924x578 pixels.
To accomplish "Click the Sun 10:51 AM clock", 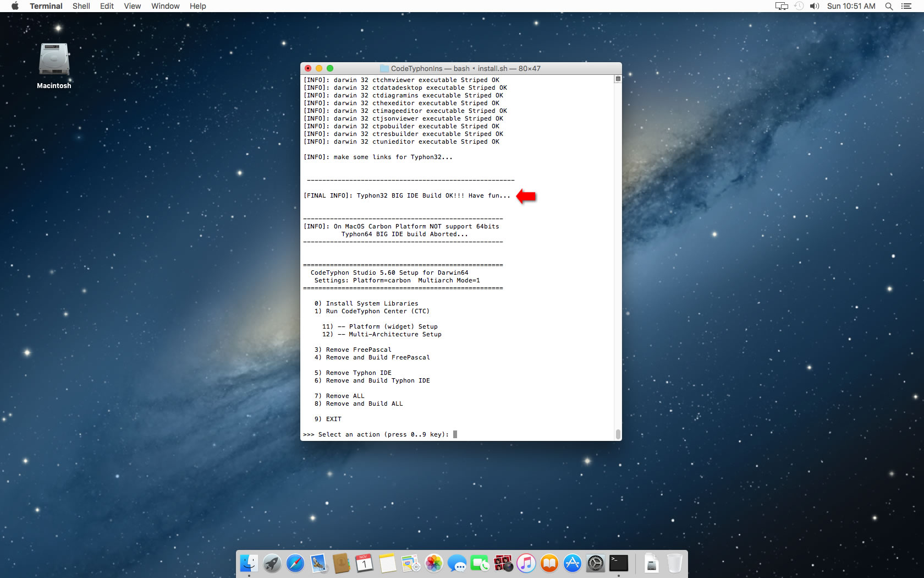I will tap(851, 6).
